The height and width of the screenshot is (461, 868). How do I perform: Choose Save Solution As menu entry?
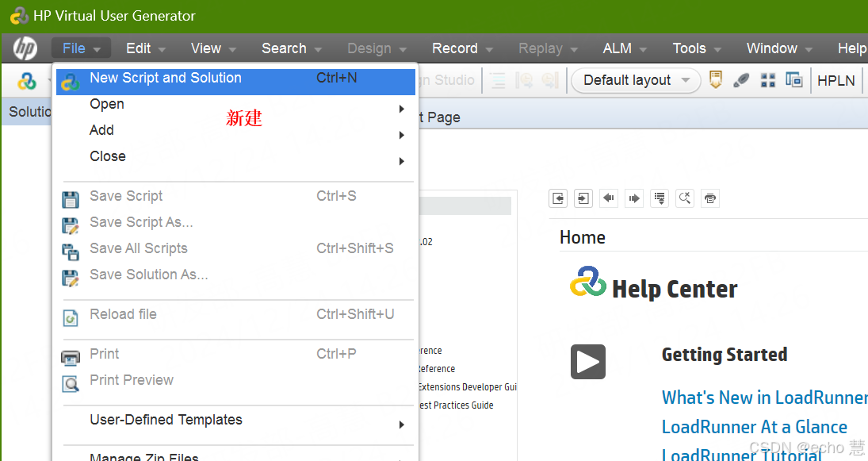click(235, 275)
